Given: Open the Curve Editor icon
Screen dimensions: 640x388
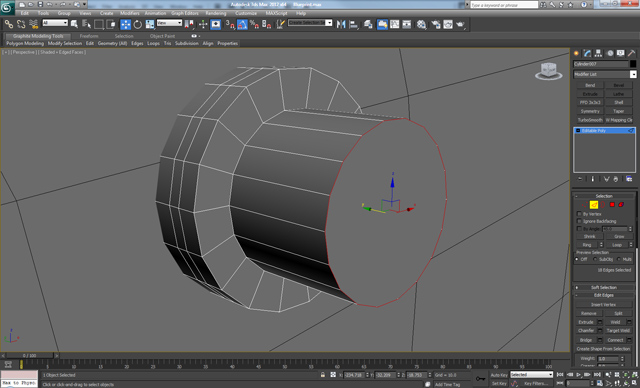Looking at the screenshot, I should click(x=395, y=24).
